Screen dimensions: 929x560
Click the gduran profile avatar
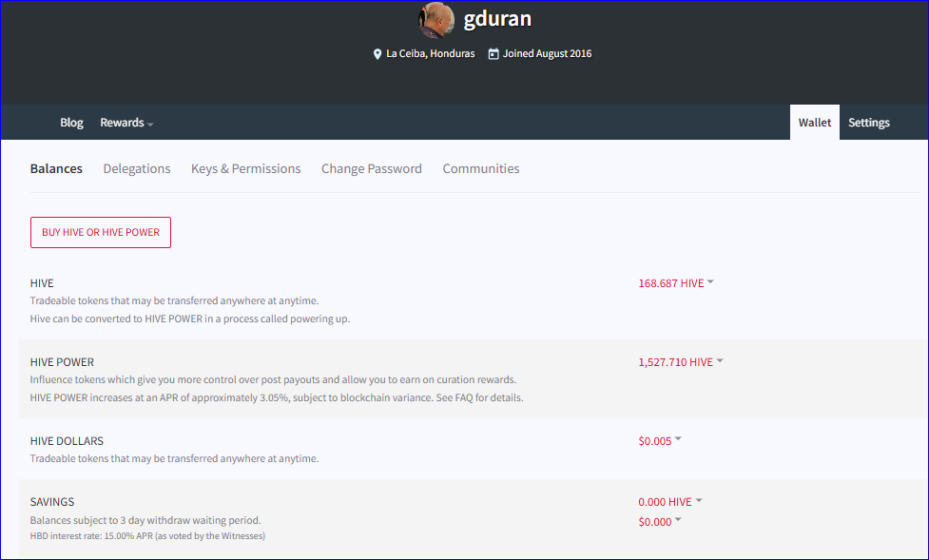click(x=436, y=20)
